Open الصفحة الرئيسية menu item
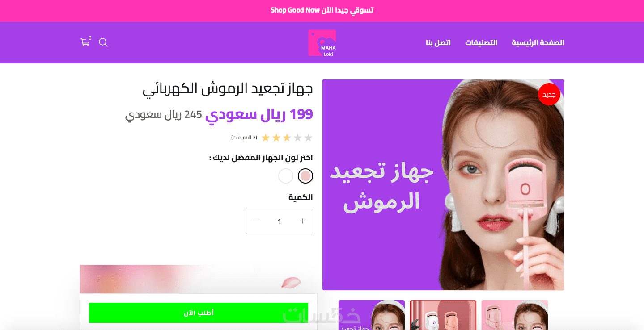Image resolution: width=644 pixels, height=330 pixels. 538,42
